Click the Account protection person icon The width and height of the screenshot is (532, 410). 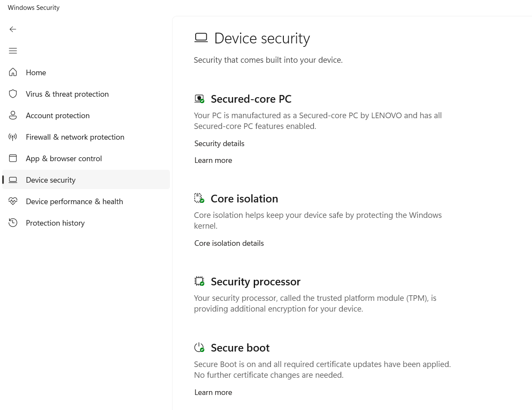pos(13,115)
